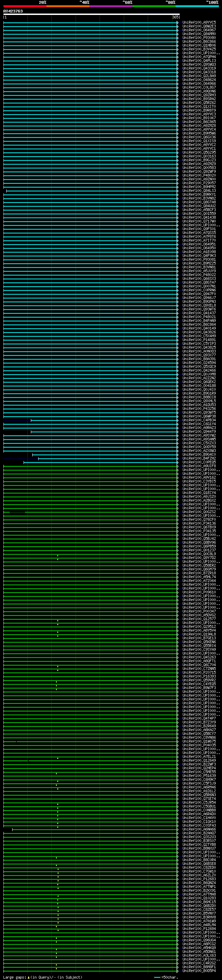Viewport: 222px width, 980px height.
Task: Select label UniRef100_A7QPH4
Action: pos(199,57)
